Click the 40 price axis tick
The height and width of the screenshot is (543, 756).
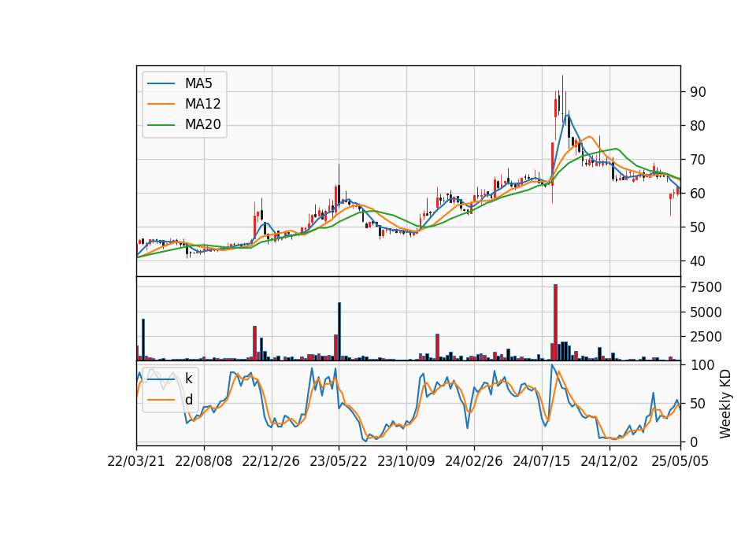pos(699,261)
